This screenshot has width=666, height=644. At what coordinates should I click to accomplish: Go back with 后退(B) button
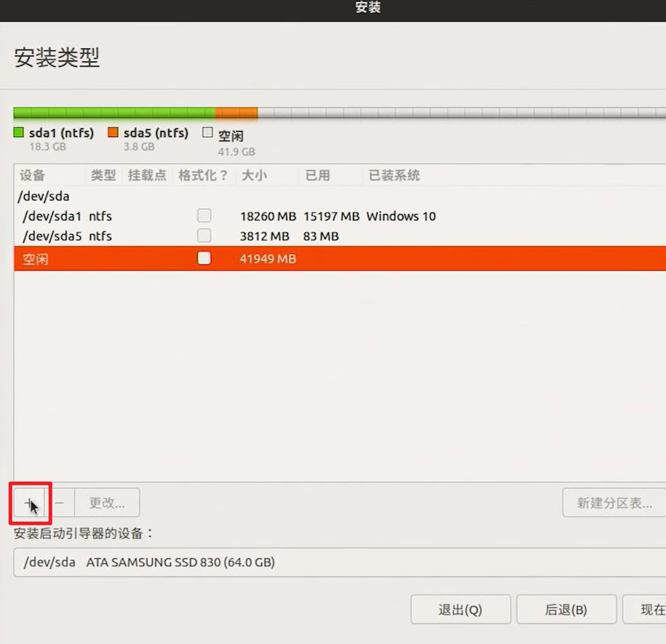point(566,610)
